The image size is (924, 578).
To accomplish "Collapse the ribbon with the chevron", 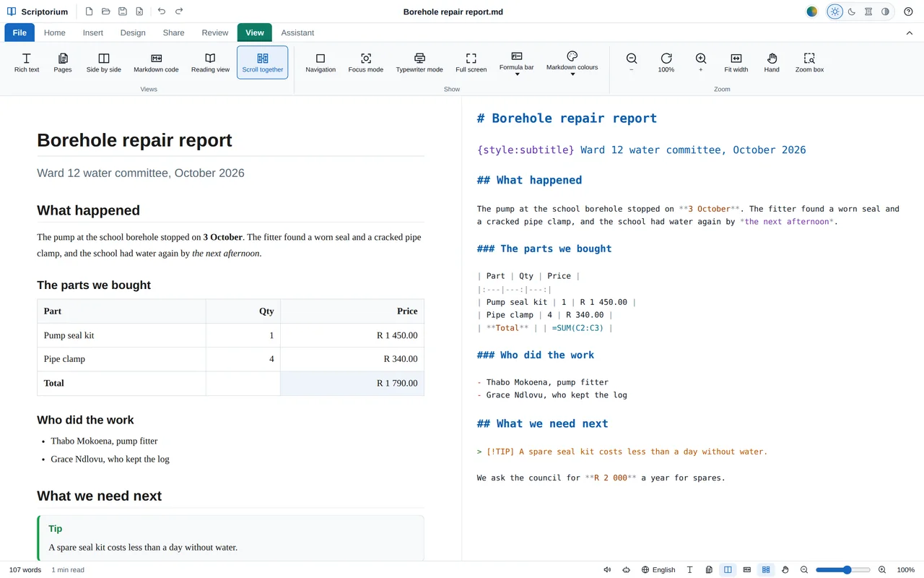I will [x=909, y=33].
